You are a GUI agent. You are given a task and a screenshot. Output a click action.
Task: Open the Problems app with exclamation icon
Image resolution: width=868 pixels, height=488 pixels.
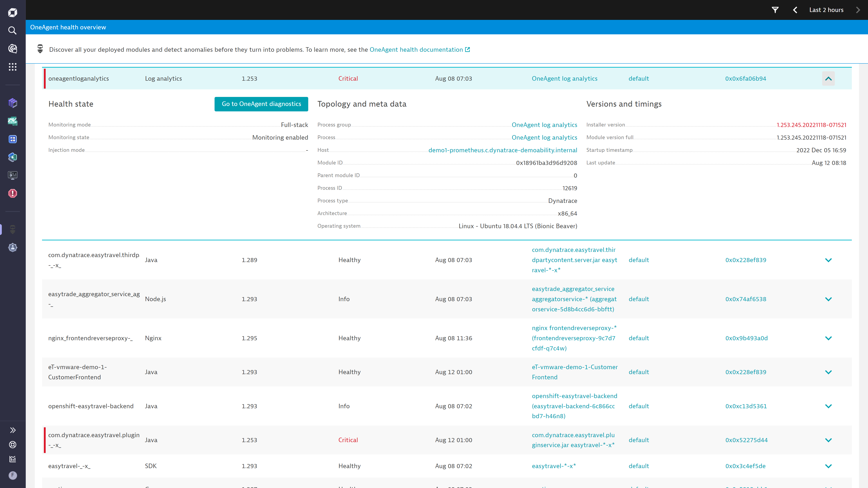[12, 193]
